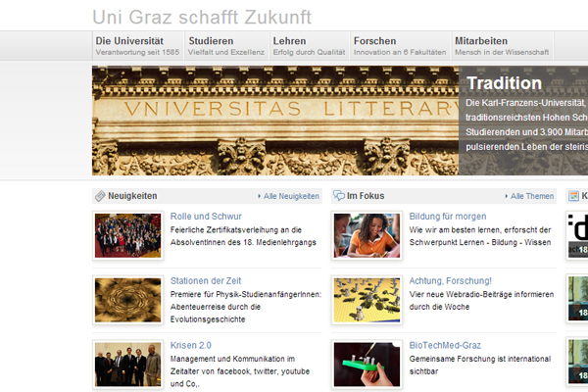This screenshot has width=588, height=392.
Task: Read the Krisen 2.0 article
Action: pyautogui.click(x=191, y=345)
